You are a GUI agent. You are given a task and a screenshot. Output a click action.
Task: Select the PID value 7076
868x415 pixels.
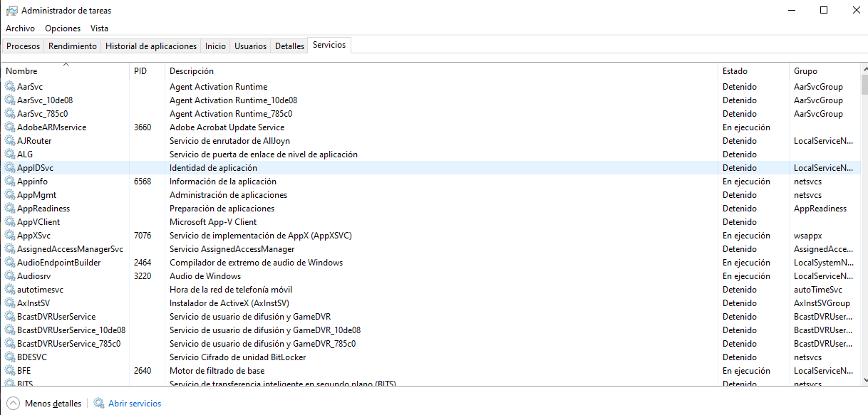point(143,236)
